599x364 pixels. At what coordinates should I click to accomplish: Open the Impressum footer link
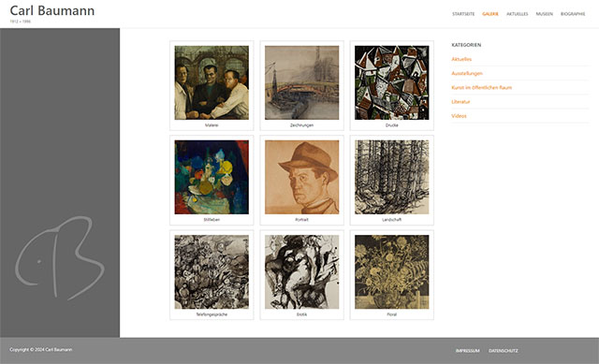coord(468,351)
